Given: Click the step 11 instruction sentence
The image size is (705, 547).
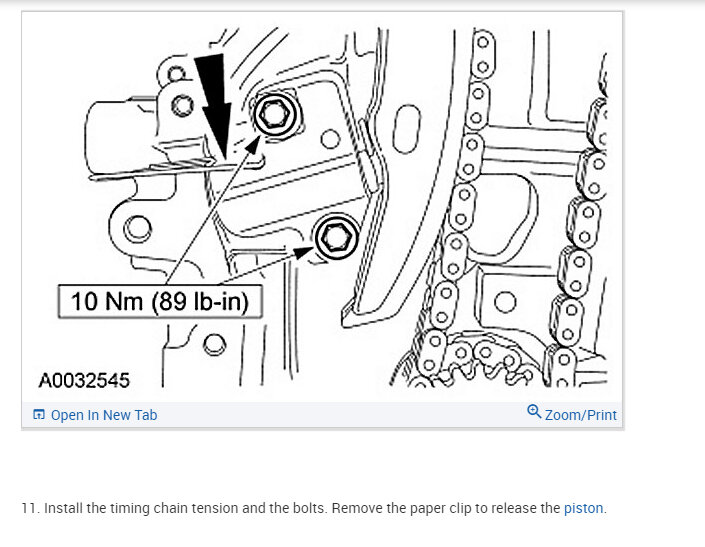Looking at the screenshot, I should [314, 508].
